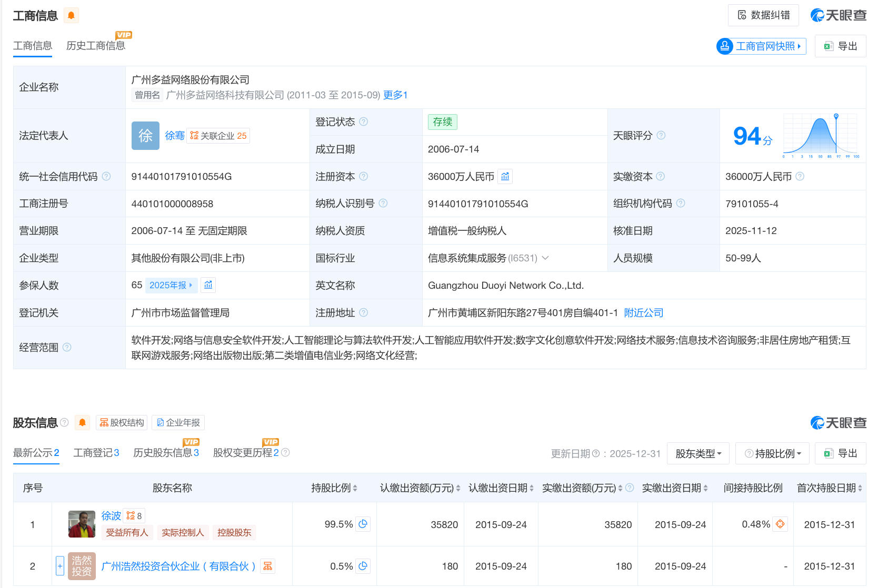This screenshot has height=588, width=878.
Task: Click help icon after 实缴资本 value 36000万人民币
Action: [800, 176]
